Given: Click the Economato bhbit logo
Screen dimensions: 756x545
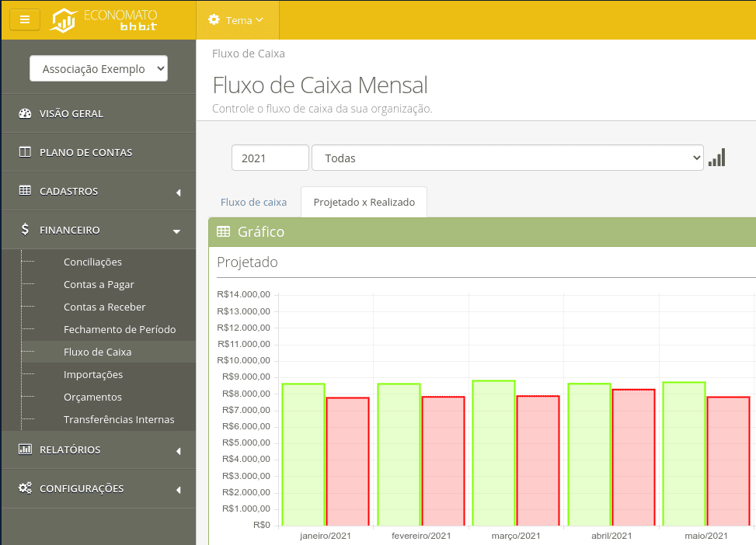Looking at the screenshot, I should pyautogui.click(x=104, y=20).
